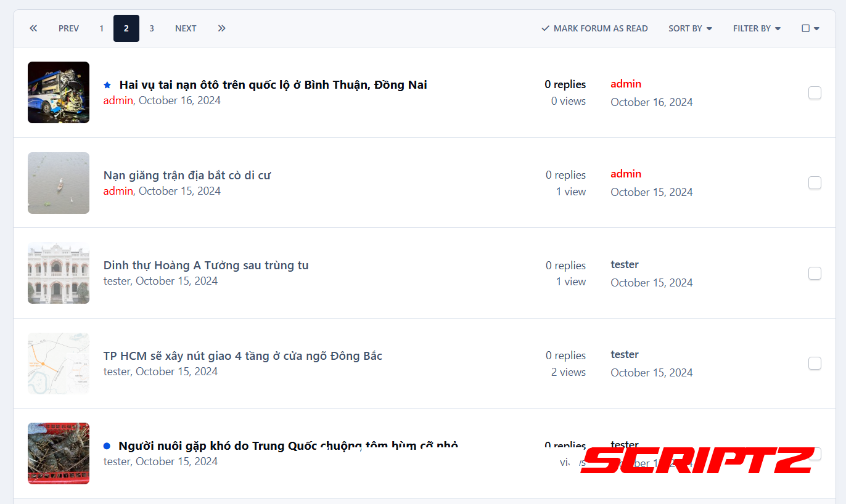Click the blue unread dot on Người nuôi thread
The width and height of the screenshot is (846, 504).
pos(107,445)
